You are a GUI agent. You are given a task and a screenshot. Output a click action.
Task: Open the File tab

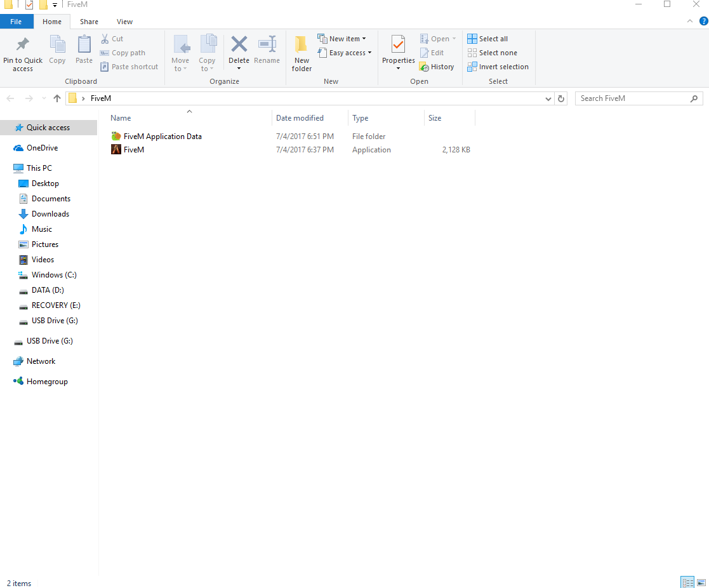pos(17,22)
